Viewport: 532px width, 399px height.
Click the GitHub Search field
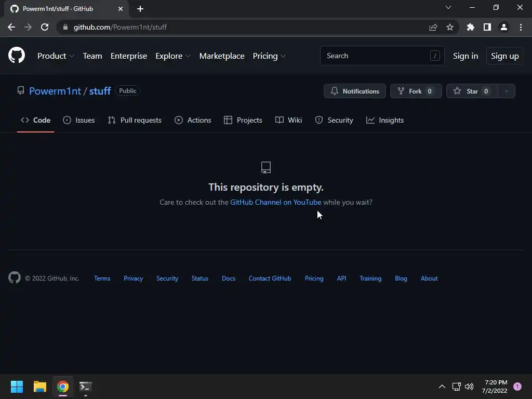(x=382, y=56)
